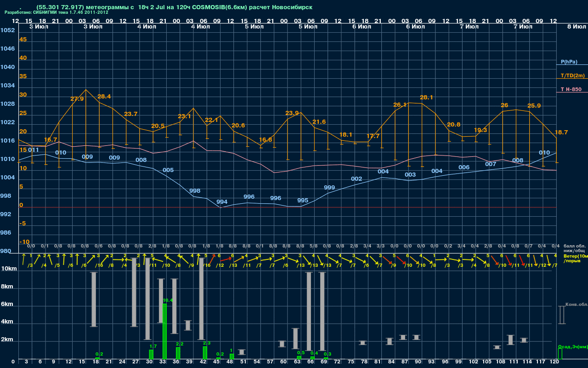Click the 22.1 temperature value
Screen dimensions: 588x368
211,120
